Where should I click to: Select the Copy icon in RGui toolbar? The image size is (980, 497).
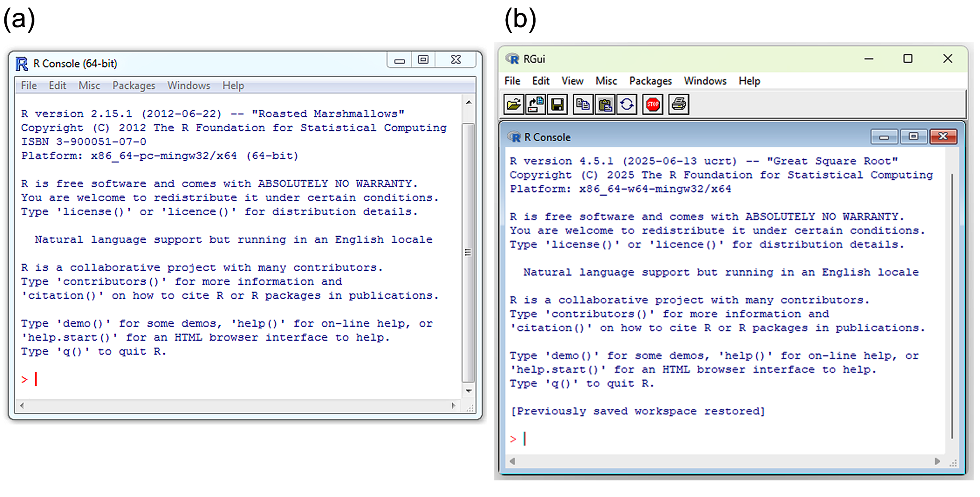tap(583, 104)
